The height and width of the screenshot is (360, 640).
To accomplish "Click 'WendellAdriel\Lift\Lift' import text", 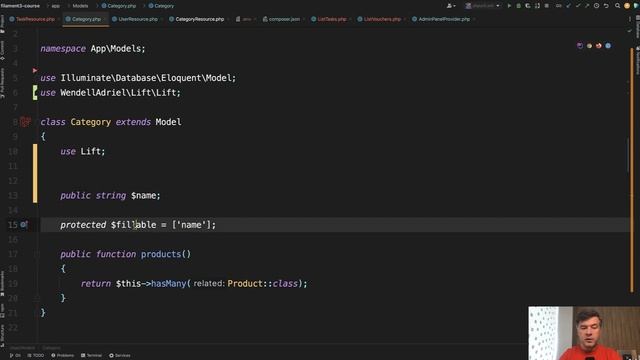I will (118, 93).
